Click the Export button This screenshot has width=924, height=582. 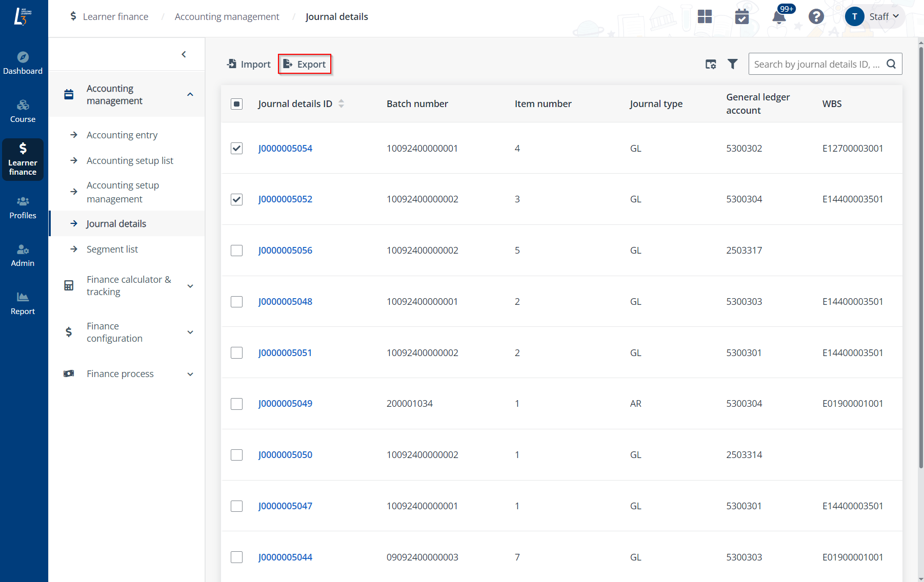(x=305, y=64)
